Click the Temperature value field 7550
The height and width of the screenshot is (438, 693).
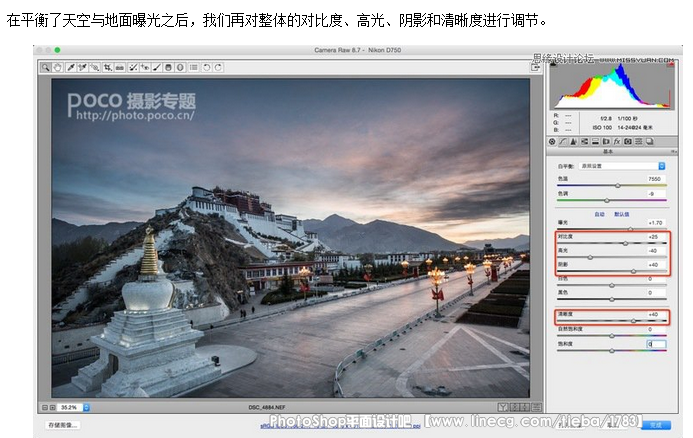click(656, 179)
